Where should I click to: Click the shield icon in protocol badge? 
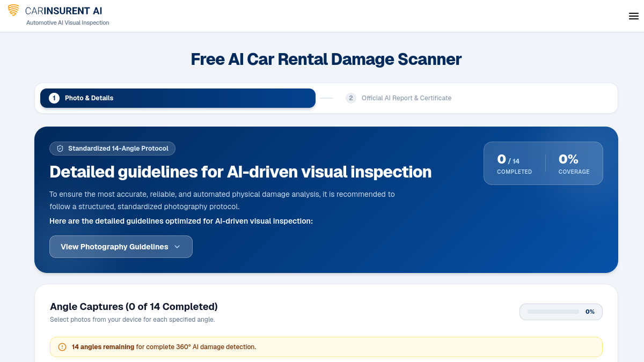(60, 149)
